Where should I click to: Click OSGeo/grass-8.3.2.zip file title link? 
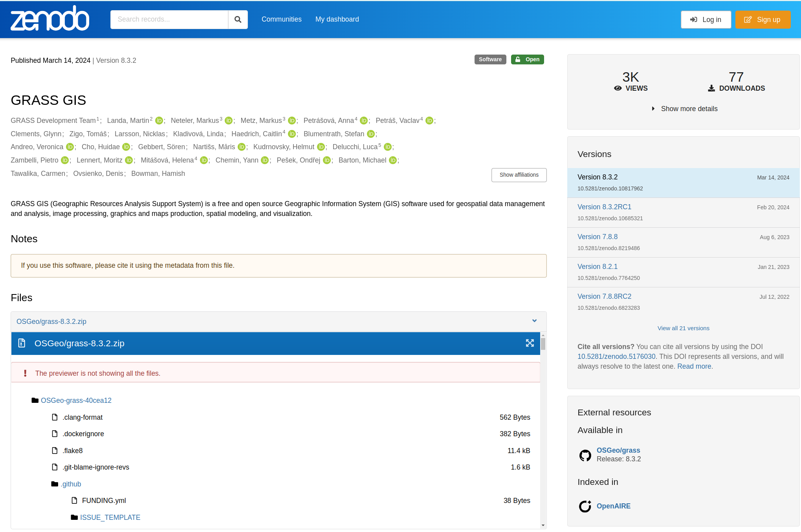coord(51,322)
